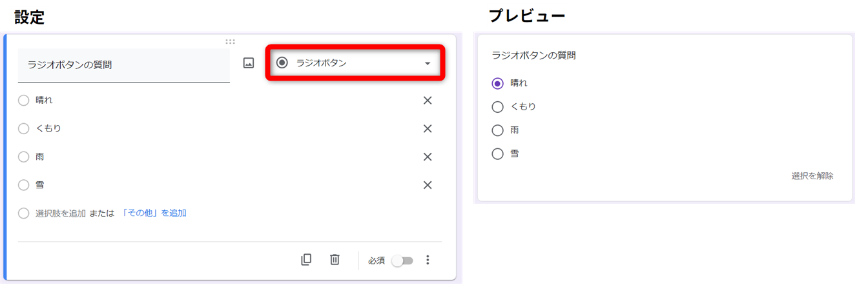Click the add image icon beside question title

pos(249,63)
